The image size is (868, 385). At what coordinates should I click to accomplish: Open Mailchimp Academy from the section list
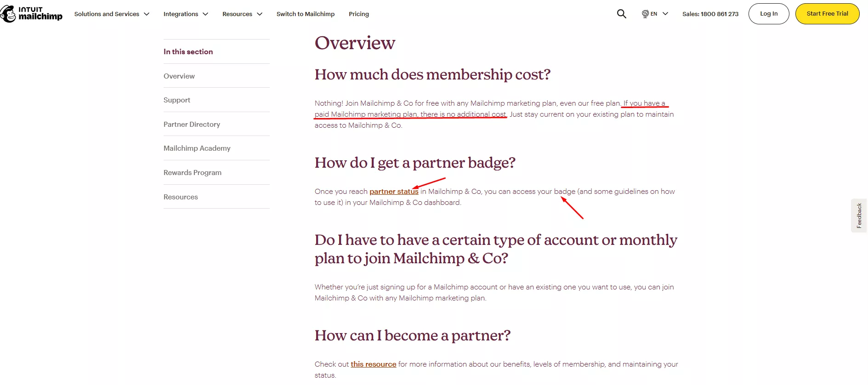197,148
